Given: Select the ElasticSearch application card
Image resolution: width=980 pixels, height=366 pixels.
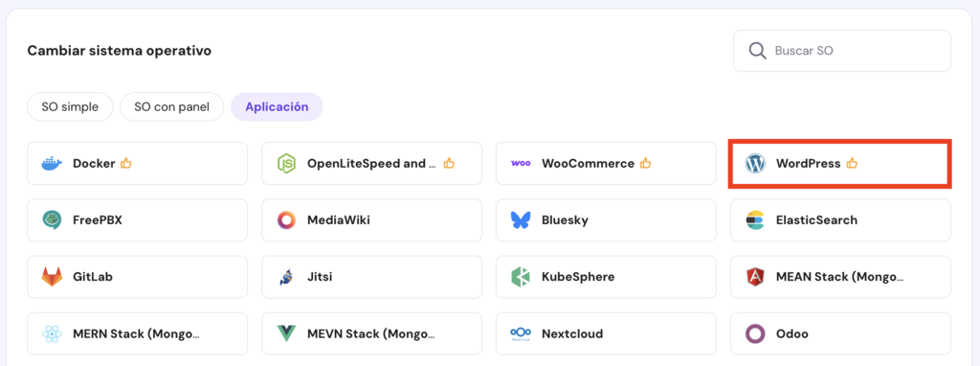Looking at the screenshot, I should coord(840,220).
